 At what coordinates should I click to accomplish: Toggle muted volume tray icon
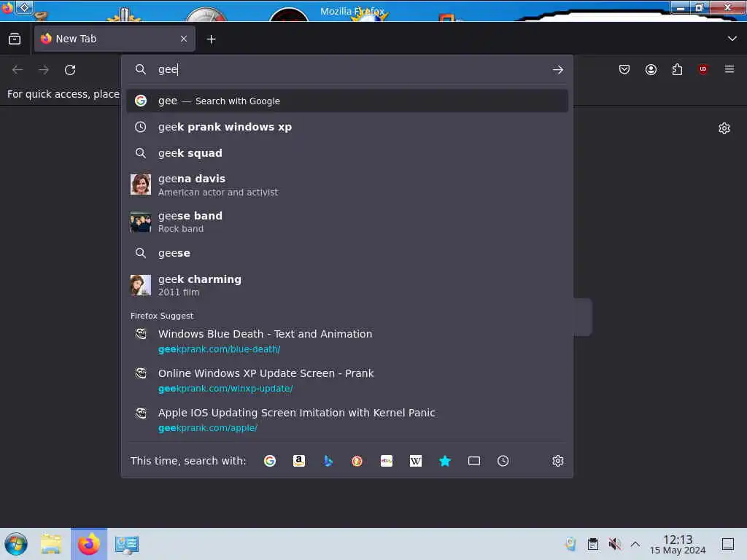[614, 544]
